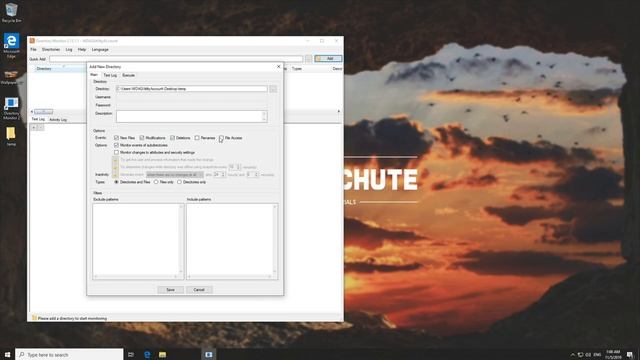This screenshot has width=640, height=360.
Task: Select Directories only type radio
Action: [x=179, y=182]
